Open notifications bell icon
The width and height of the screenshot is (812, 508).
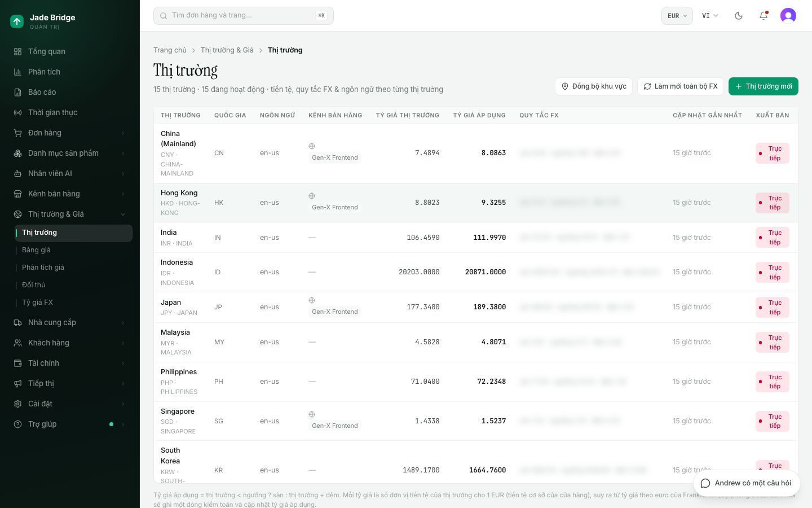click(x=764, y=16)
